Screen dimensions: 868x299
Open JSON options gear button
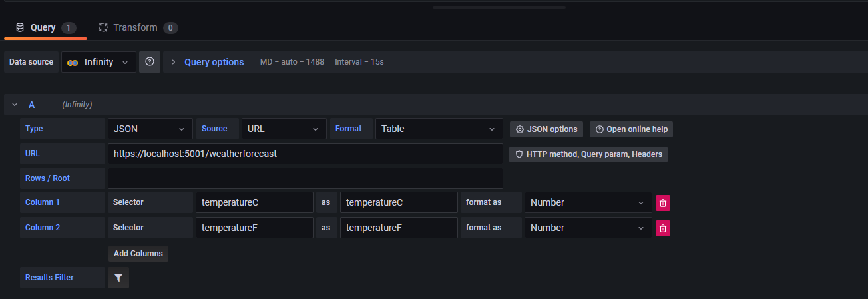coord(547,129)
